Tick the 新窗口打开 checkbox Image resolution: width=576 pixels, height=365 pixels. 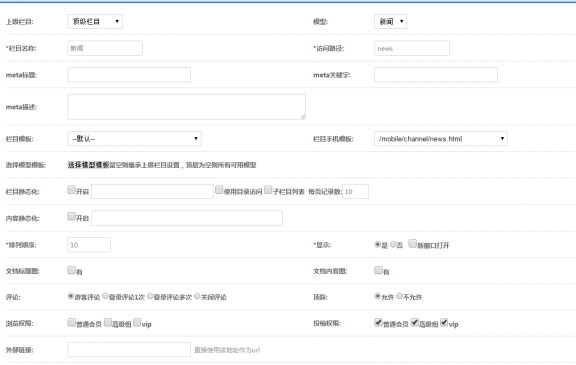tap(413, 243)
